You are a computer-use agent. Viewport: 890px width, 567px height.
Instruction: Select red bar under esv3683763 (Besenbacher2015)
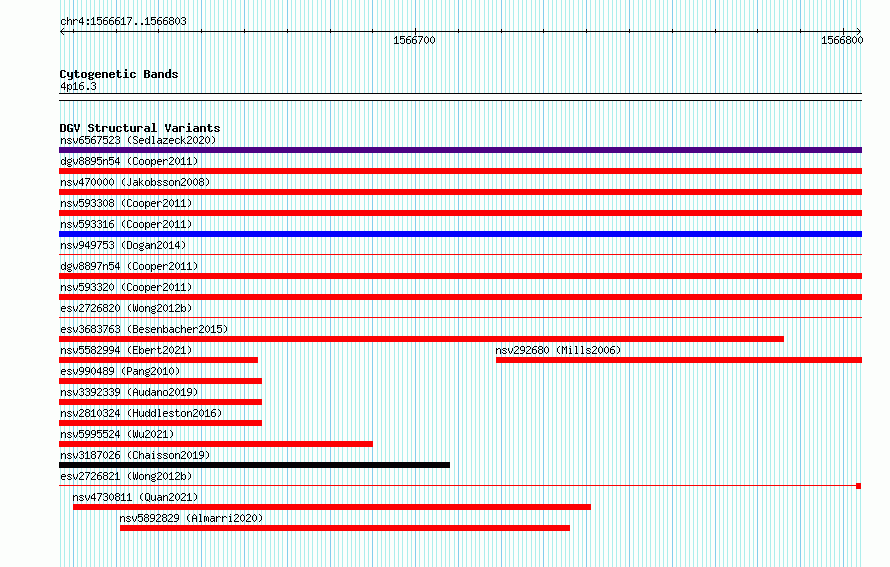coord(422,339)
